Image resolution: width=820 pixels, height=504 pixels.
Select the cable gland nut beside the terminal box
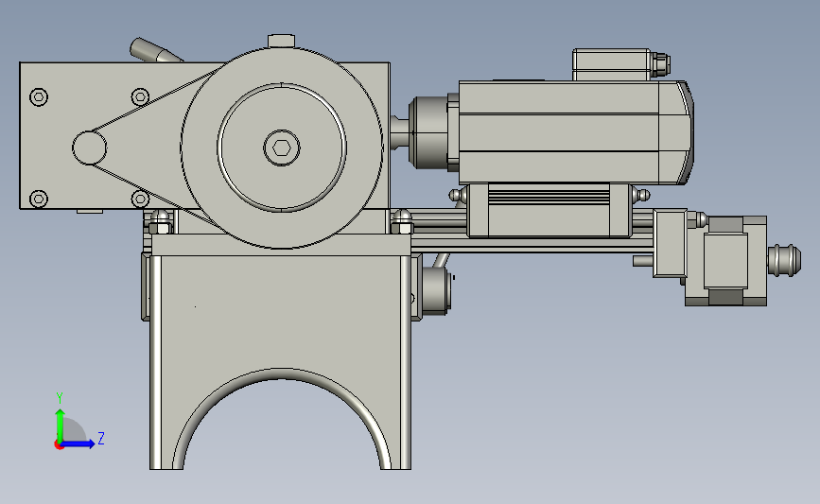(x=660, y=63)
